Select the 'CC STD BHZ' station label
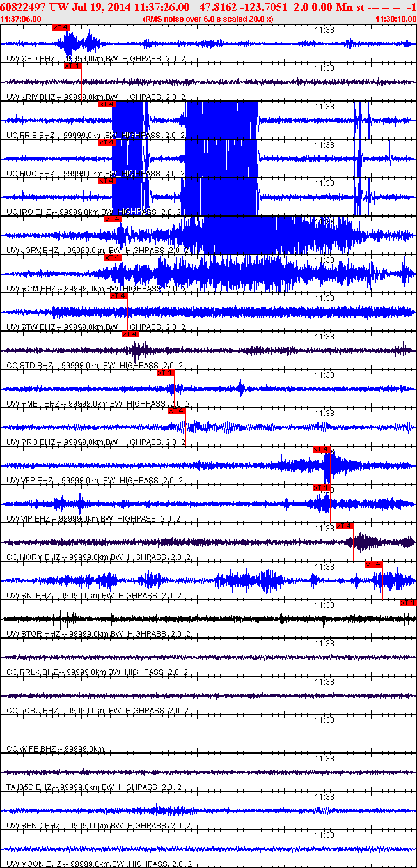This screenshot has width=417, height=868. coord(30,366)
